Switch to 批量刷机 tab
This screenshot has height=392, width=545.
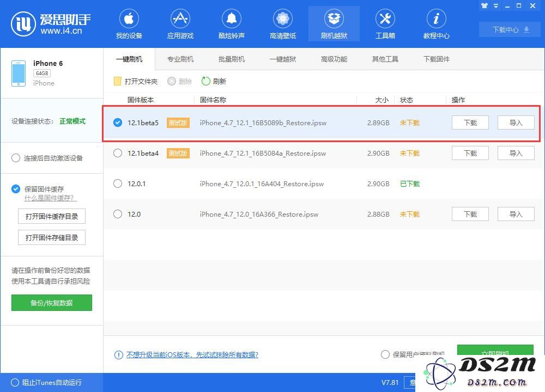tap(232, 59)
